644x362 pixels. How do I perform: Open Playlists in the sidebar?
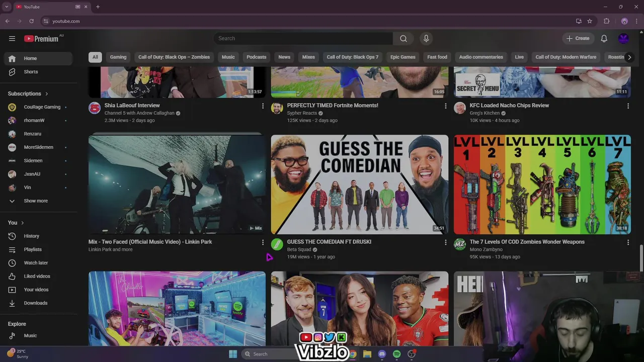pos(38,249)
